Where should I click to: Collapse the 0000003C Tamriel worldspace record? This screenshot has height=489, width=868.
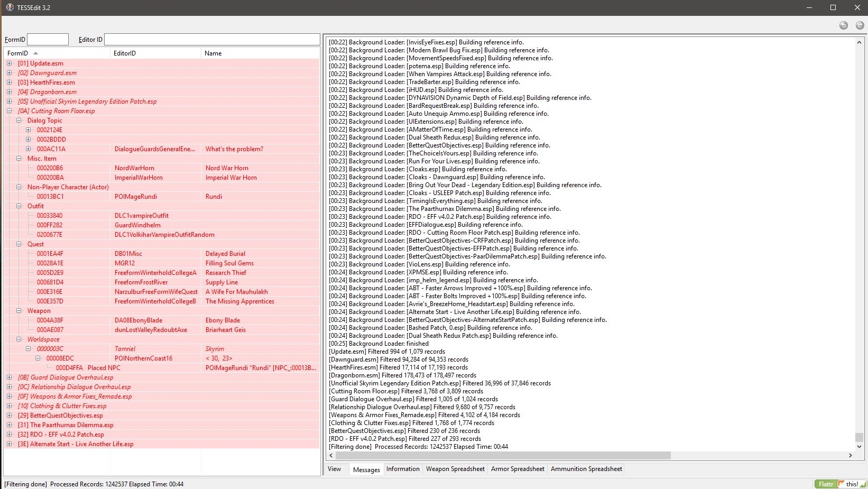tap(29, 349)
